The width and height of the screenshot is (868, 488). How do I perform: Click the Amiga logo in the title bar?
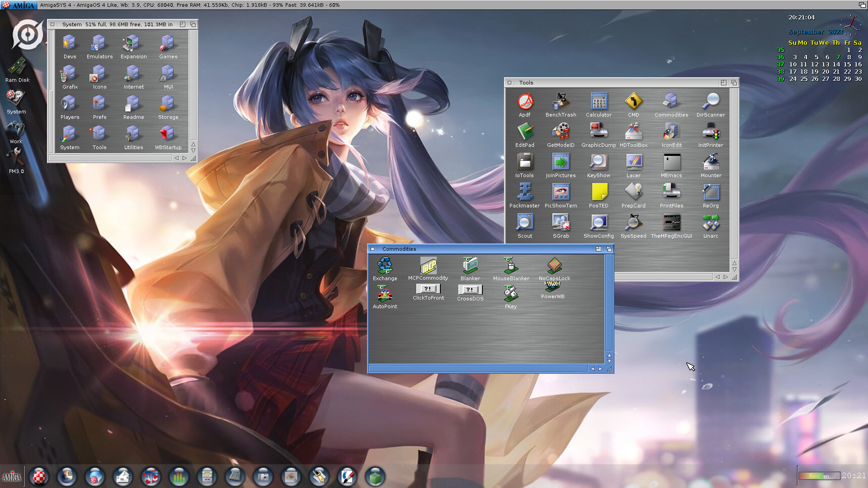pyautogui.click(x=18, y=5)
